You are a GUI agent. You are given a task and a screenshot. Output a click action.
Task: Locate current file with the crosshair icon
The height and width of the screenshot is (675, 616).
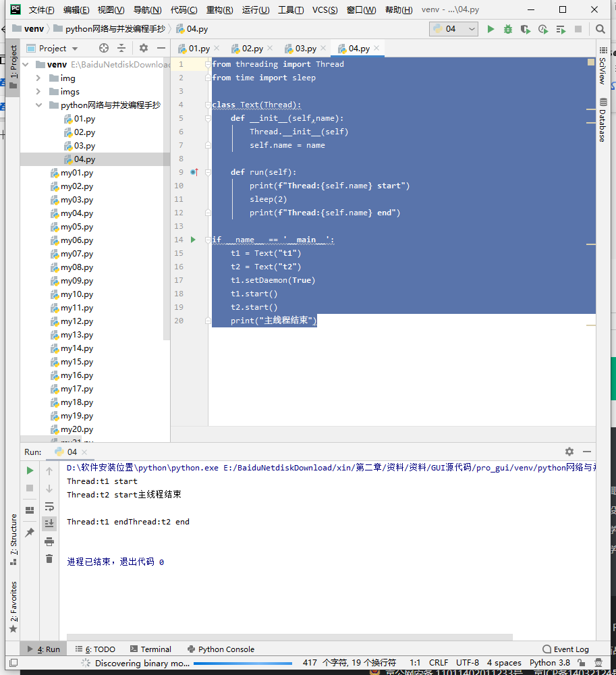click(x=104, y=48)
